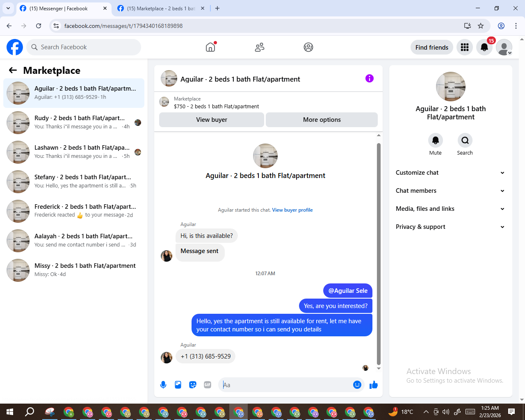Open the Windows notification center icon
Image resolution: width=525 pixels, height=420 pixels.
(x=511, y=412)
